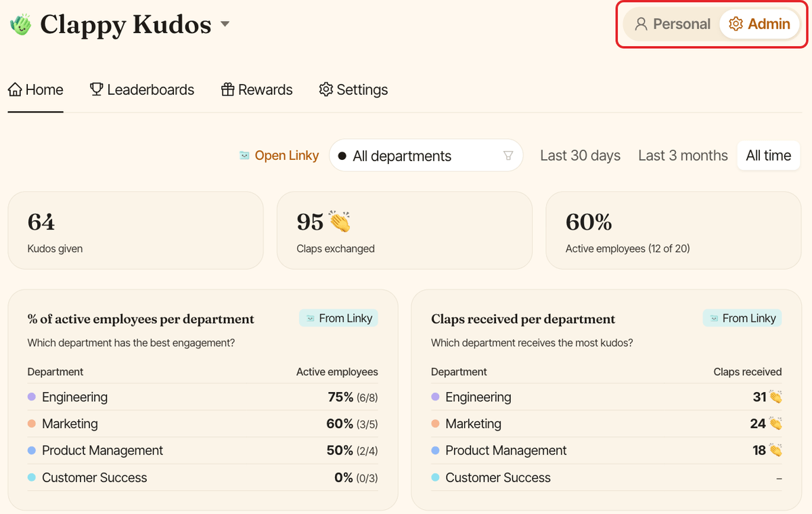Viewport: 812px width, 514px height.
Task: Select Engineering row in claps received table
Action: [606, 398]
